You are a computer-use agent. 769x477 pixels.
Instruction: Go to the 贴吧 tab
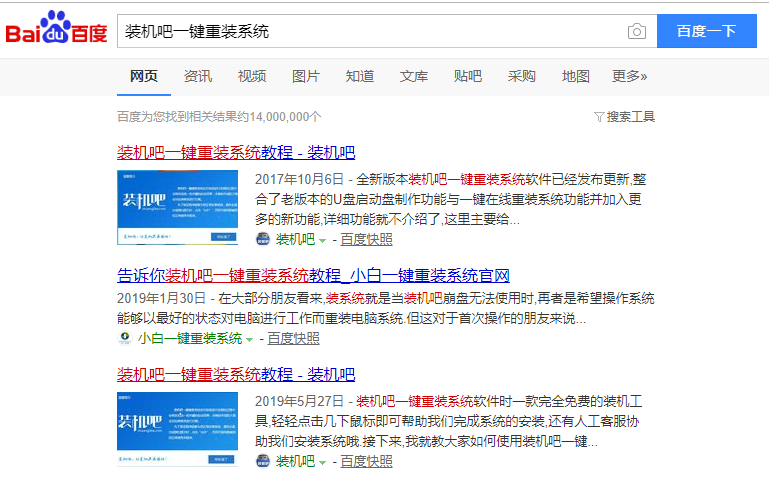click(467, 76)
